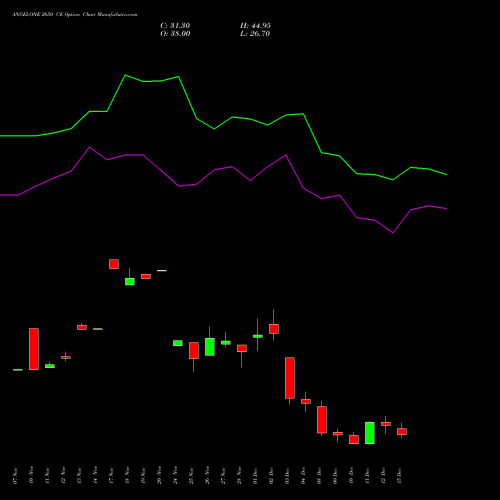This screenshot has width=500, height=500.
Task: Click the red candle for 17 Nov
Action: point(114,264)
